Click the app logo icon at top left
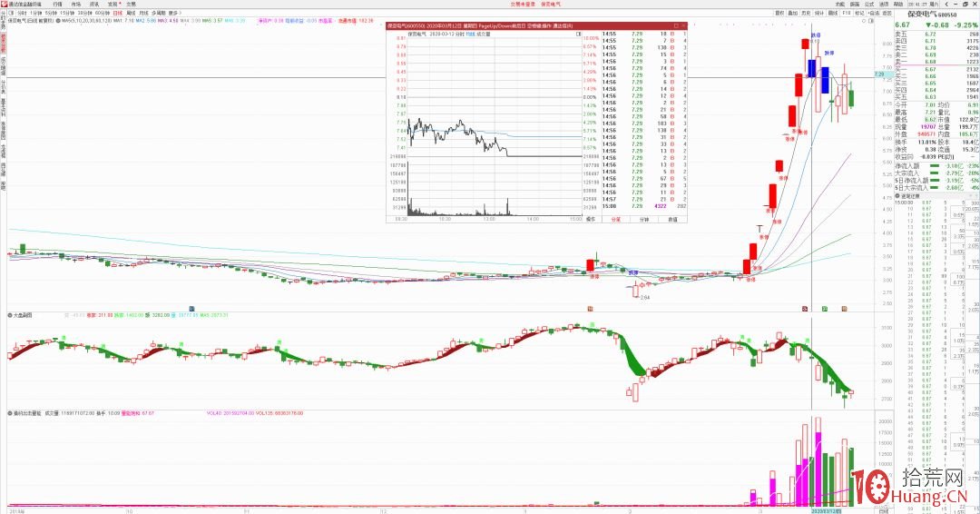The image size is (980, 514). coord(4,4)
